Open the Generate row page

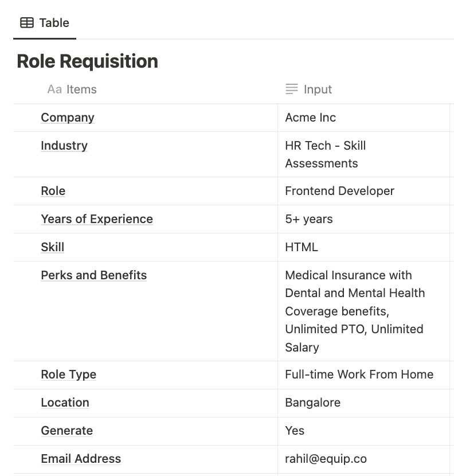click(x=67, y=431)
